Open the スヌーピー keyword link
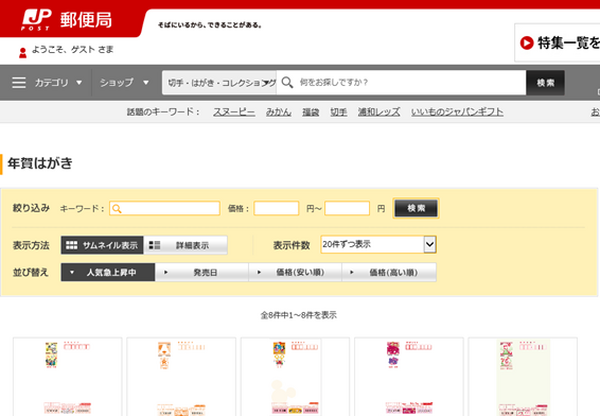The image size is (600, 416). point(234,112)
